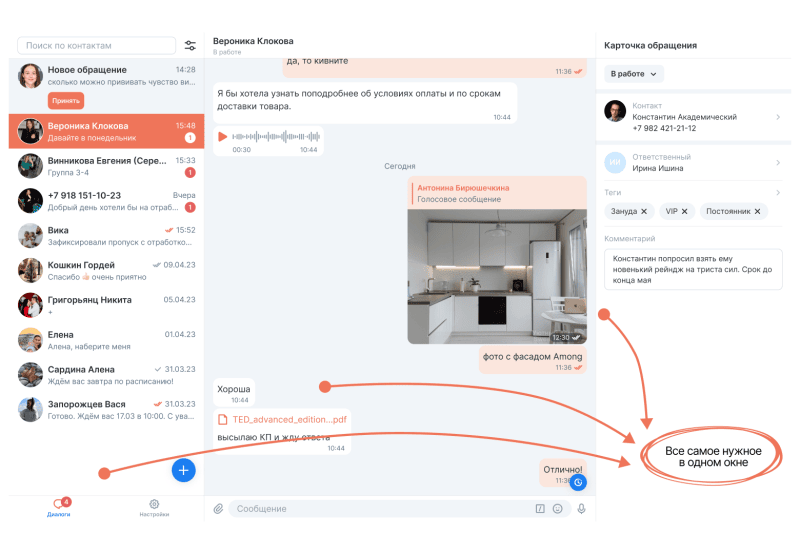Image resolution: width=800 pixels, height=554 pixels.
Task: Click unread badge on +7 918 151-10-23 row
Action: click(190, 207)
